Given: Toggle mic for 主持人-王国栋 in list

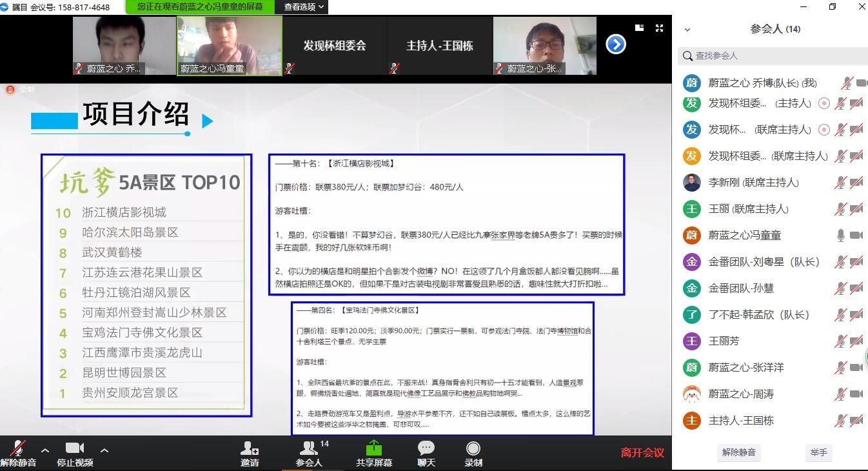Looking at the screenshot, I should [840, 421].
